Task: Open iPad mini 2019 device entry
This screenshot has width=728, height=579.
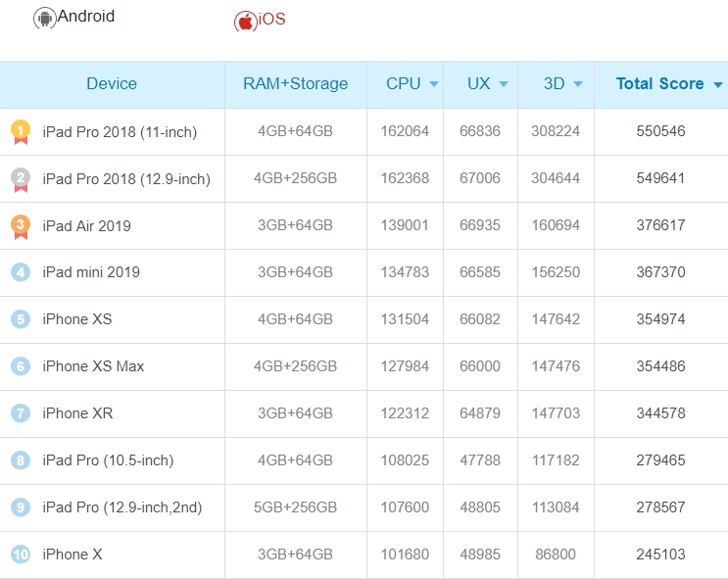Action: pyautogui.click(x=91, y=272)
